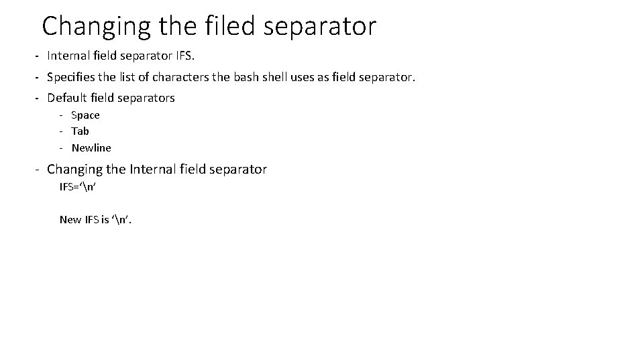Click the word 'Specifies' in second bullet

pos(70,78)
